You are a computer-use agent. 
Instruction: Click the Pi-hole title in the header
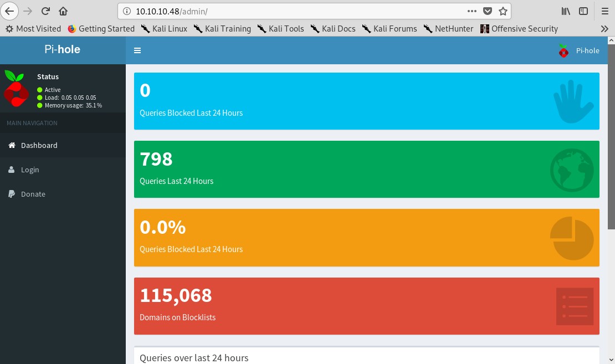click(63, 49)
